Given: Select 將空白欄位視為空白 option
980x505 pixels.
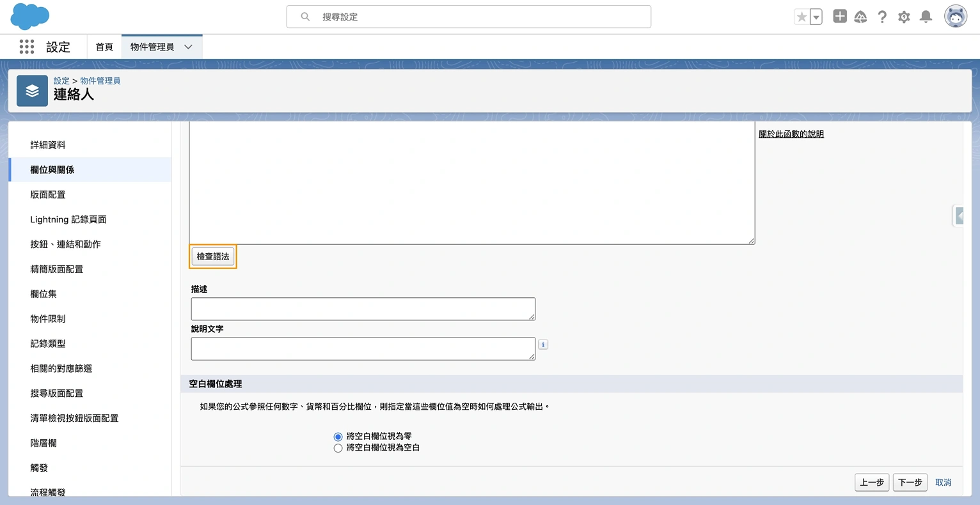Looking at the screenshot, I should pyautogui.click(x=338, y=447).
